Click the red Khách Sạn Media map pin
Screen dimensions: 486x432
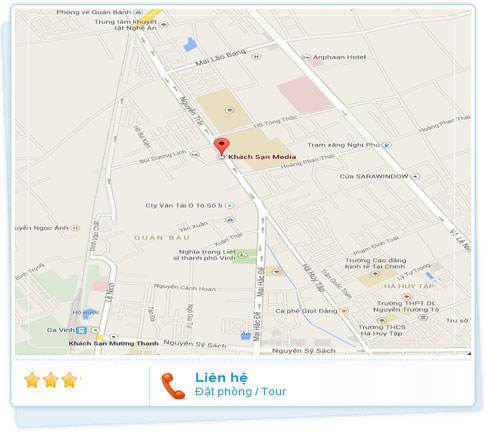click(x=222, y=146)
